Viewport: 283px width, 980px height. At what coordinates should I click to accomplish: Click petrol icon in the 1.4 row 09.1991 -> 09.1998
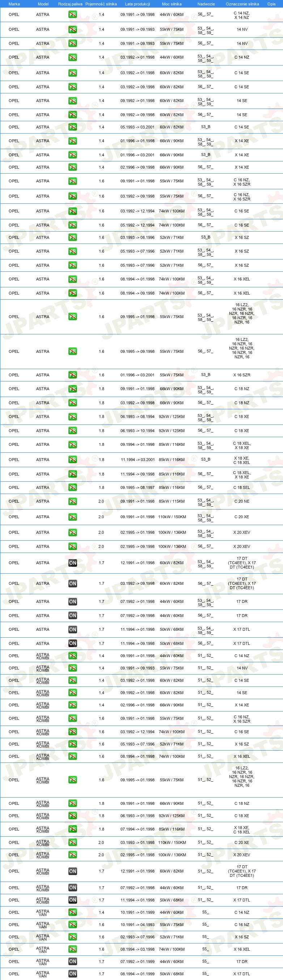pyautogui.click(x=73, y=15)
